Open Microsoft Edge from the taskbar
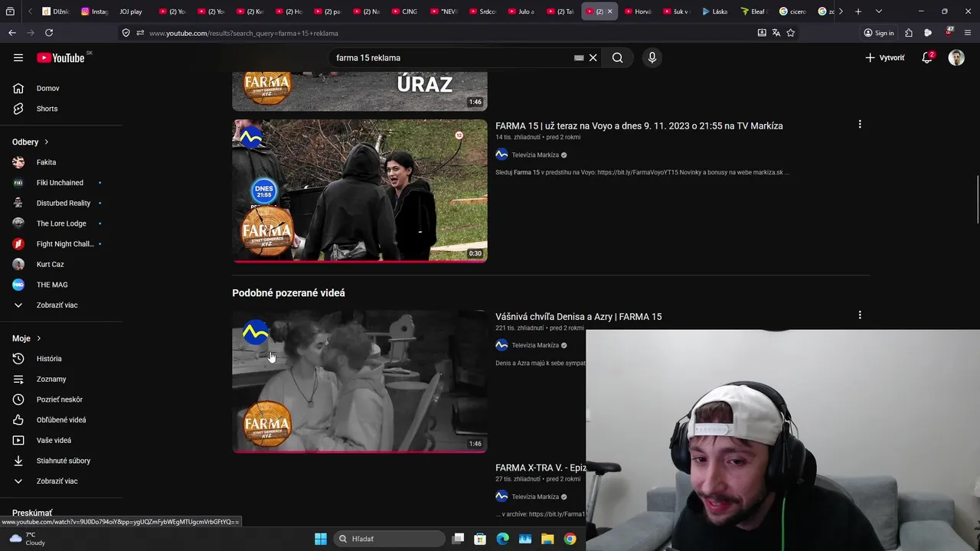 (502, 539)
